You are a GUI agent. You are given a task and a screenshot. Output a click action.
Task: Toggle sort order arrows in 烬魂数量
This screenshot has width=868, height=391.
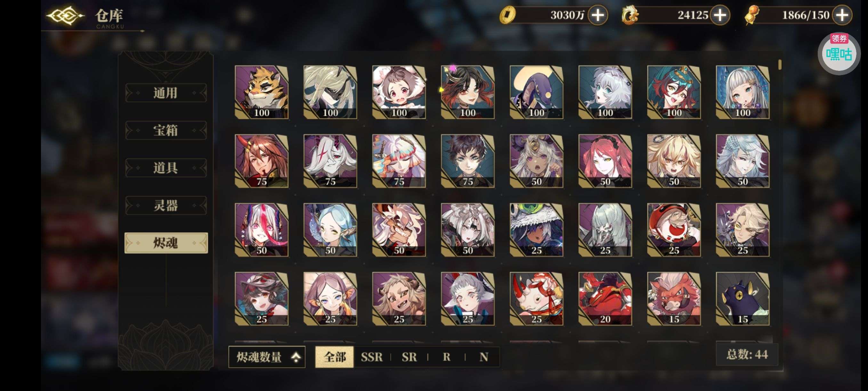click(296, 357)
